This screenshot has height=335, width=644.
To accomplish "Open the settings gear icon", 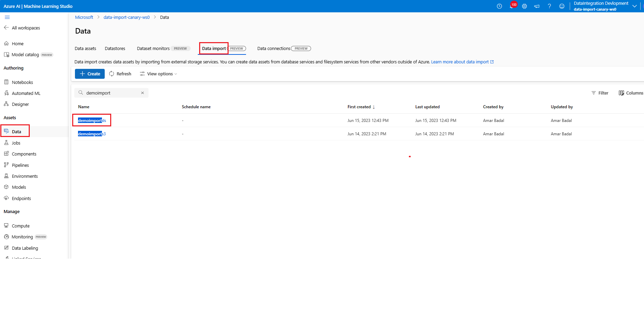I will [524, 6].
